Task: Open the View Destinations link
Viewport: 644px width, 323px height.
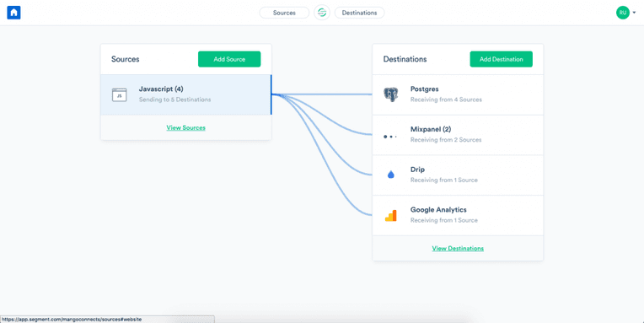Action: coord(458,249)
